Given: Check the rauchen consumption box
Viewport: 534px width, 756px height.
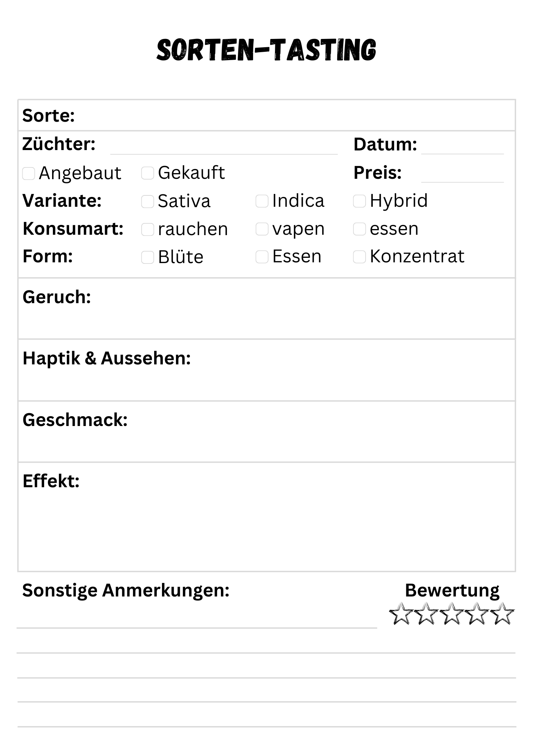Looking at the screenshot, I should click(148, 229).
